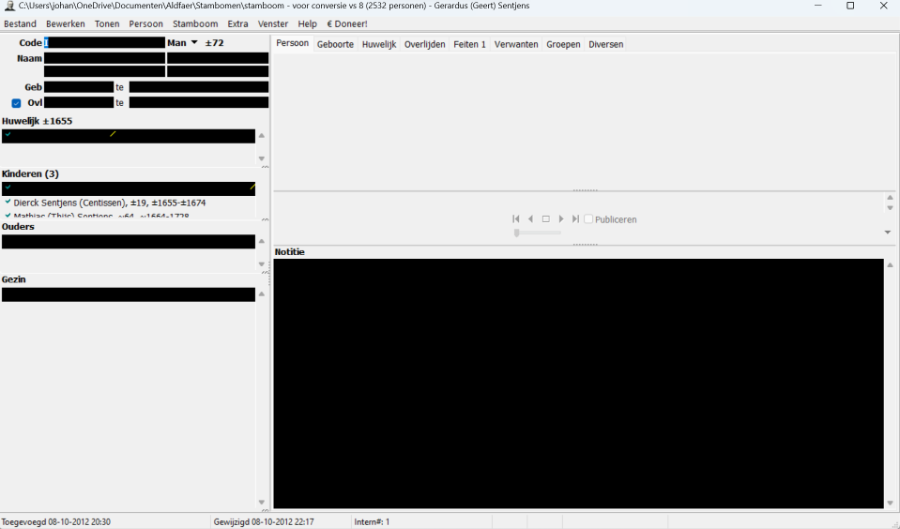
Task: Select child Dierck Sentjens (Centissen)
Action: (x=110, y=203)
